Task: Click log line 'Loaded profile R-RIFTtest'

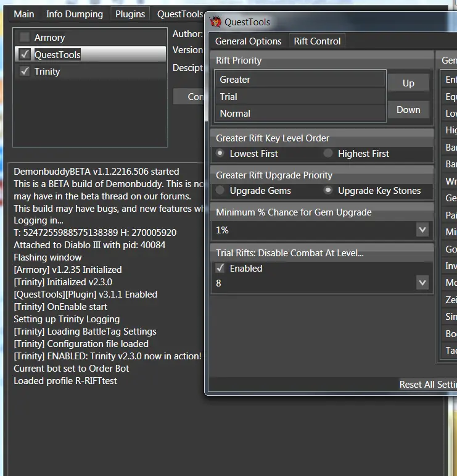Action: click(65, 381)
